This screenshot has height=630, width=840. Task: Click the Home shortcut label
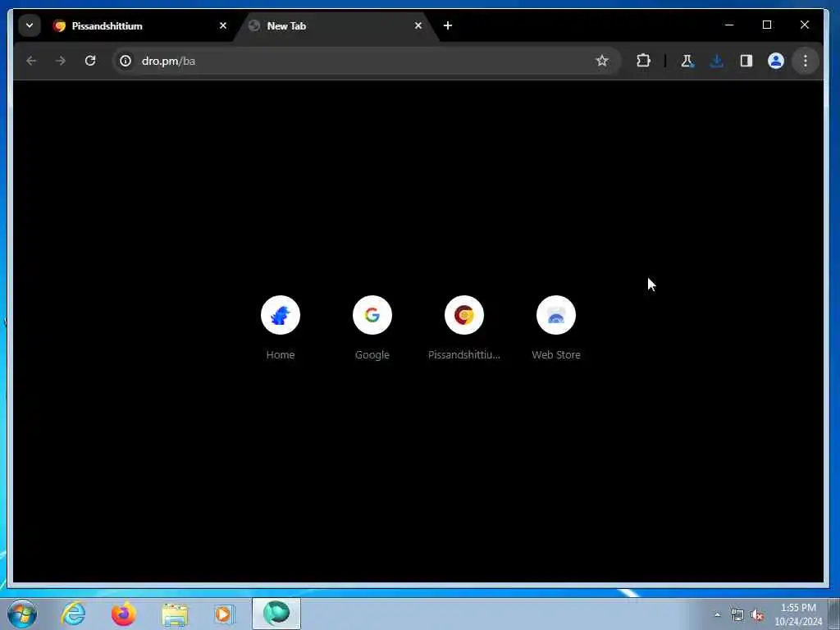281,354
